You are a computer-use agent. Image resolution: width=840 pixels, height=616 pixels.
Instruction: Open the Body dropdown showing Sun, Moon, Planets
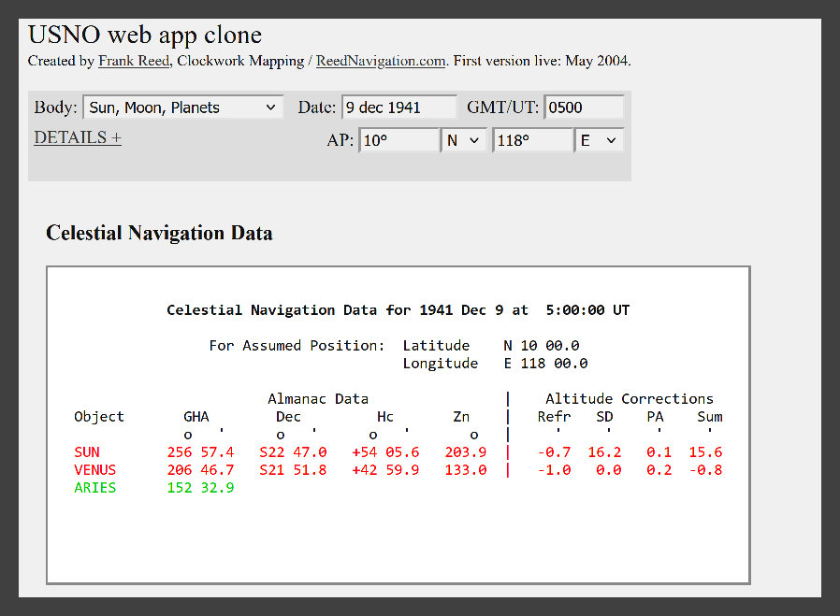point(183,107)
